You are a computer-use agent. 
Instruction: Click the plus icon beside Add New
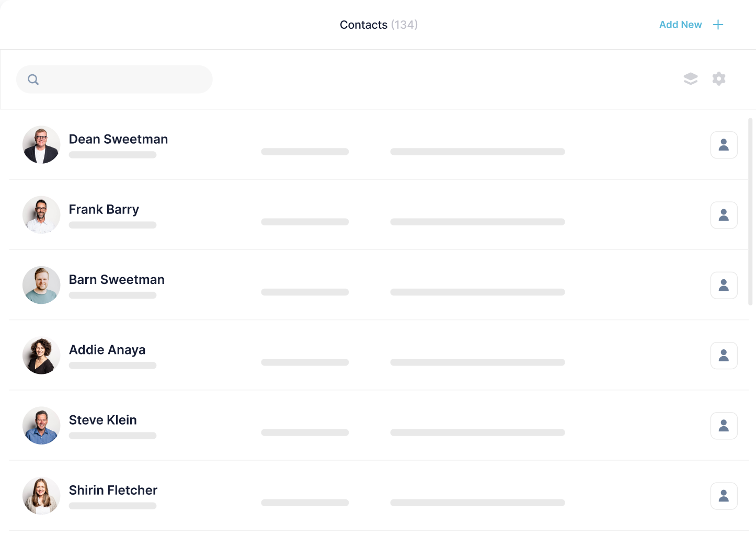click(718, 25)
